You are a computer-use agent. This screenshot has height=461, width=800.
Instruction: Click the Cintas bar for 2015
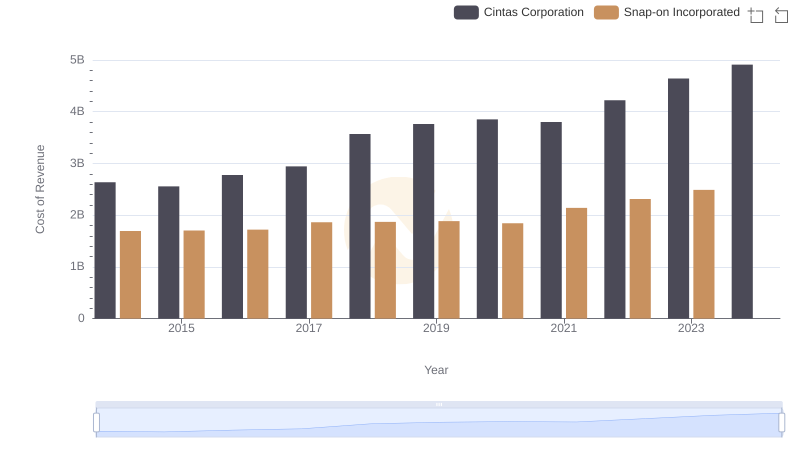[x=168, y=252]
